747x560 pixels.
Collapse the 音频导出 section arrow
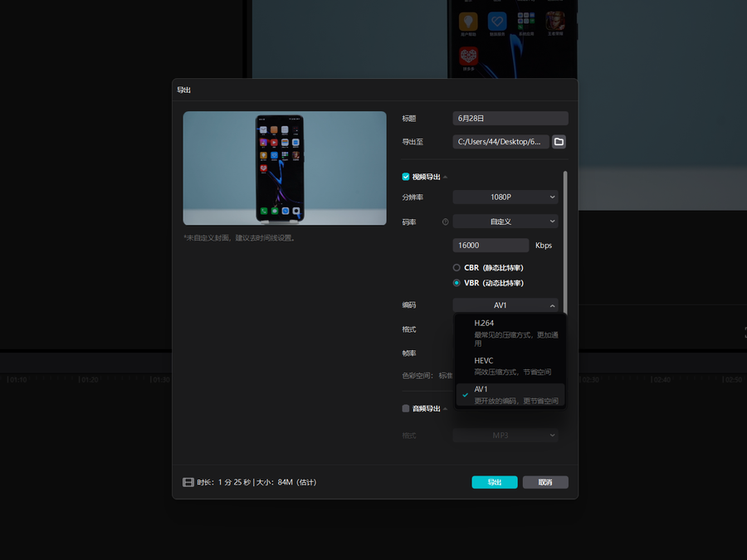point(446,408)
